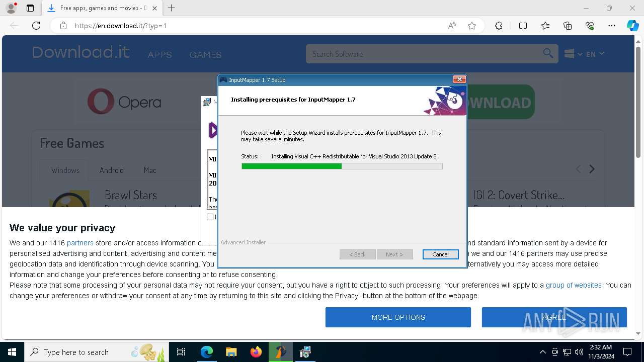Open the APPS menu on Download.it
Image resolution: width=644 pixels, height=362 pixels.
point(159,55)
